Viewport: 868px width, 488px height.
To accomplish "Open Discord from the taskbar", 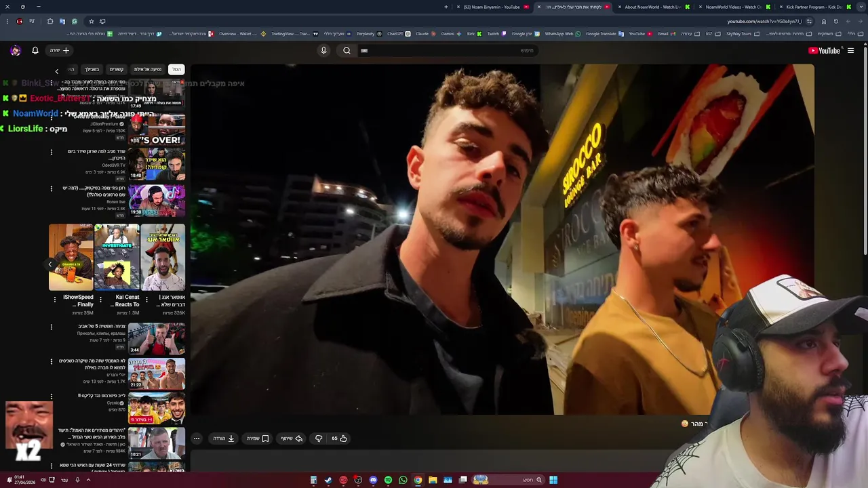I will [373, 480].
